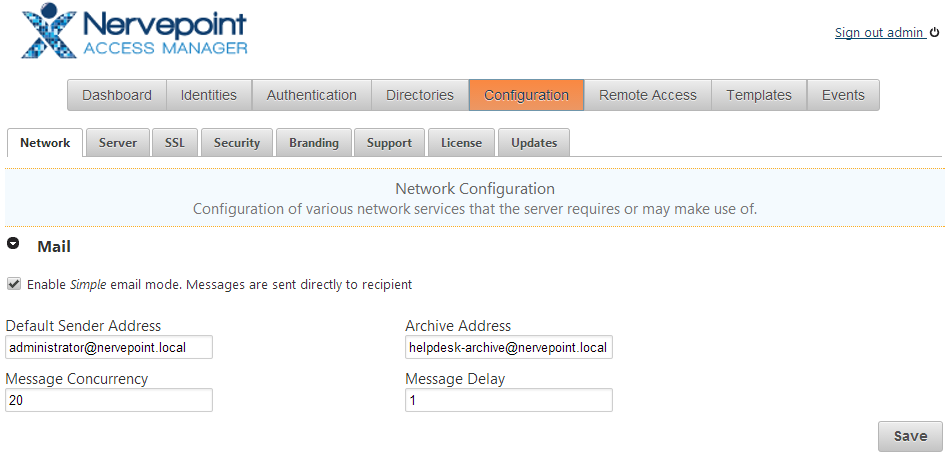The height and width of the screenshot is (457, 949).
Task: Click the Message Delay input field
Action: coord(508,400)
